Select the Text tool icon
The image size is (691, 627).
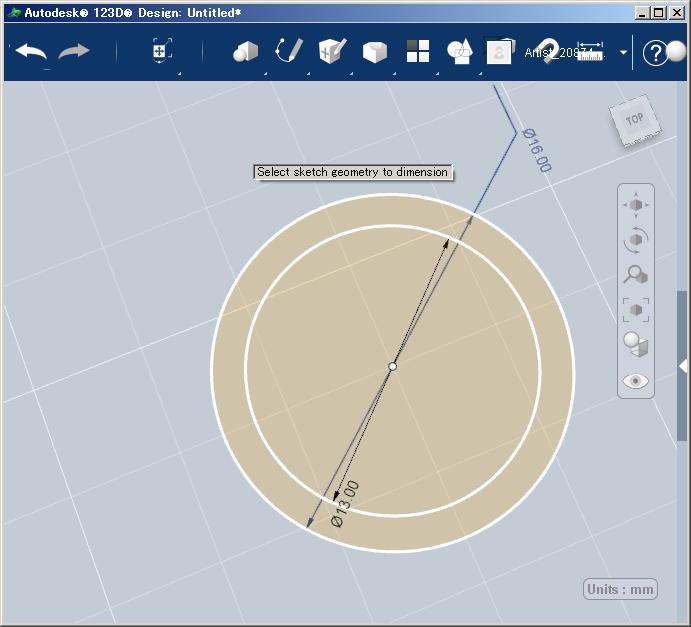(500, 51)
